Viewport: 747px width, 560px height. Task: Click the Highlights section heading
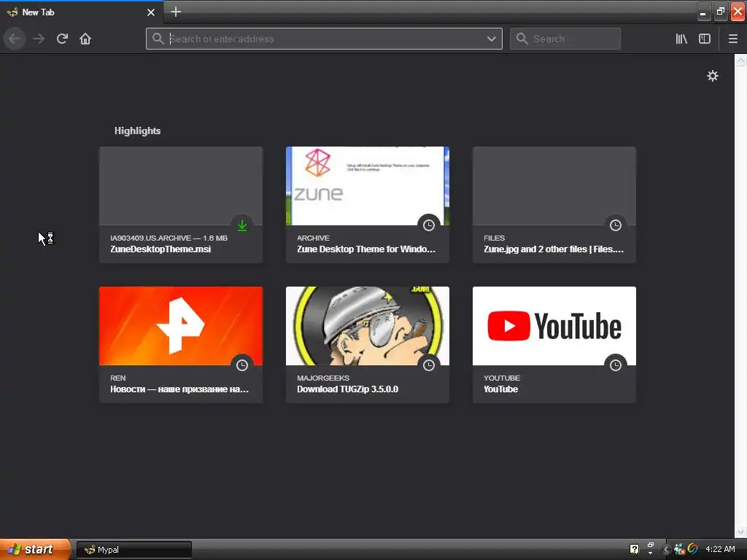137,131
